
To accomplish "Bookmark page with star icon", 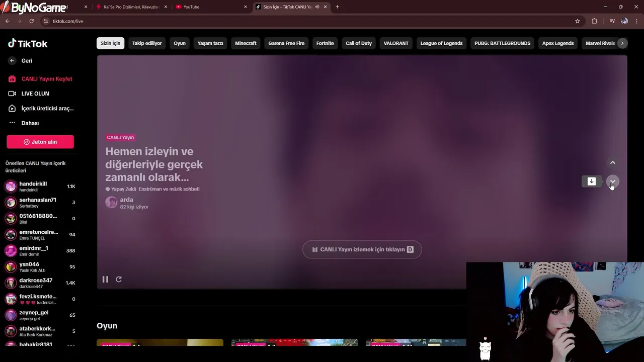I will (x=578, y=21).
